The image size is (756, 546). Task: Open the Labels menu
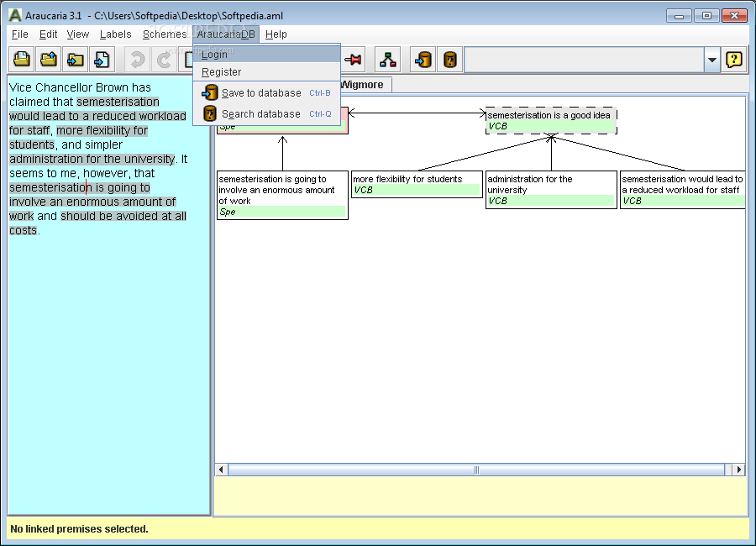click(x=115, y=34)
